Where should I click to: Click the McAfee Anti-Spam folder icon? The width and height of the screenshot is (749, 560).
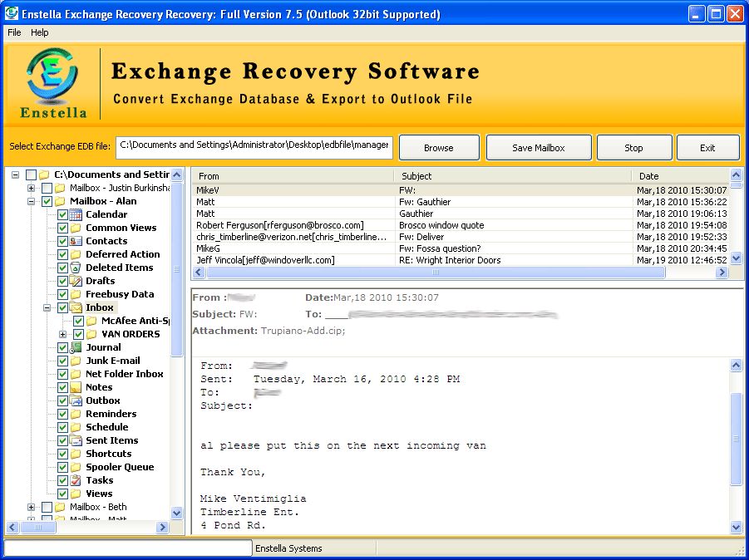click(91, 321)
